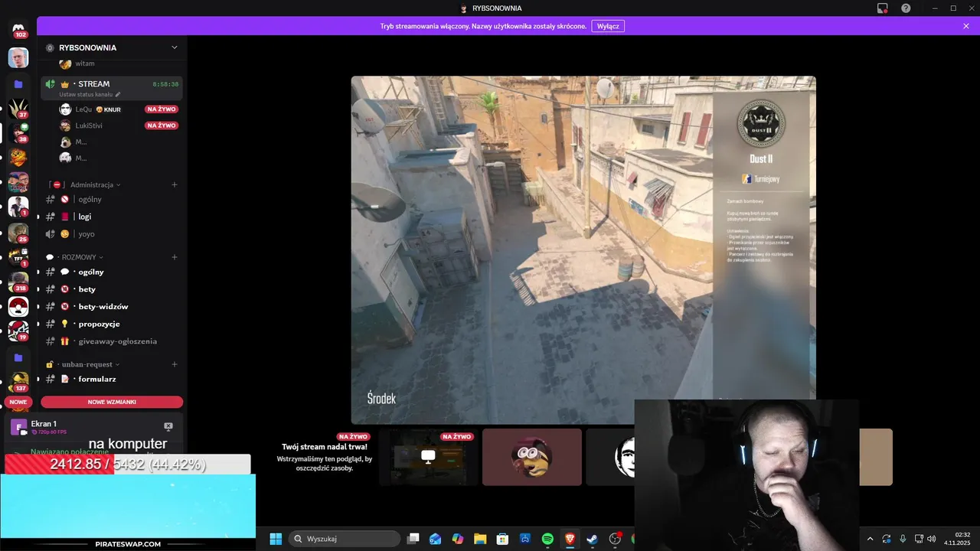Screen dimensions: 980x551
Task: Add a channel to ROZMOWY category
Action: (x=175, y=257)
